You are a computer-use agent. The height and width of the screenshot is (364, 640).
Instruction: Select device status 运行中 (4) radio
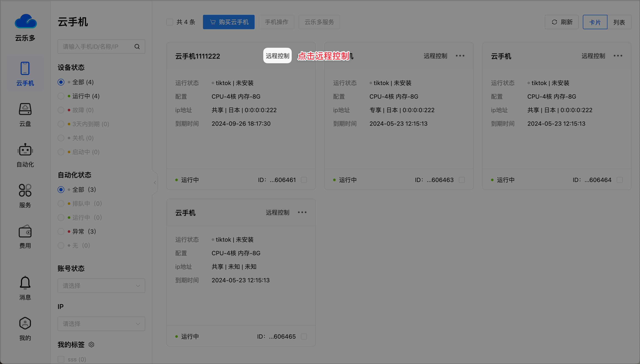[x=61, y=96]
